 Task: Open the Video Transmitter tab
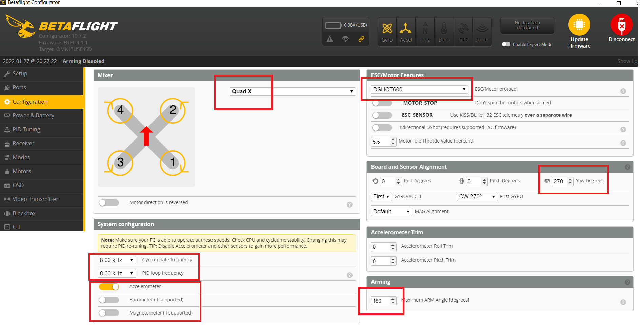[x=42, y=199]
